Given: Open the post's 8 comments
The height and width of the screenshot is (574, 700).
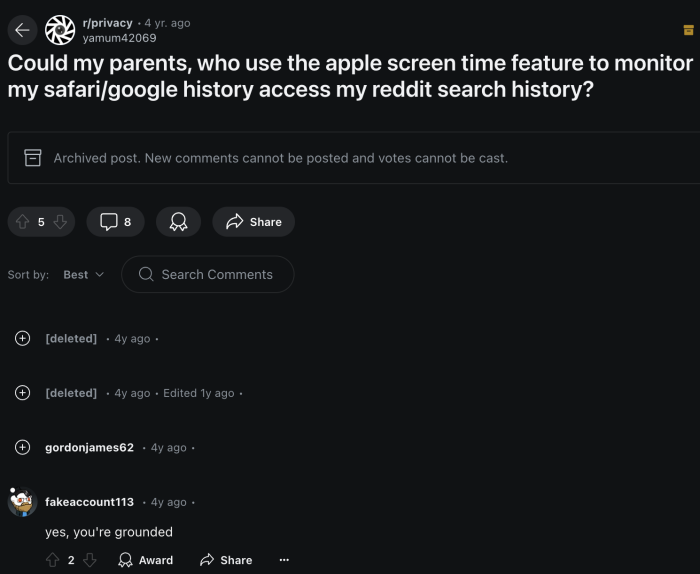Looking at the screenshot, I should tap(115, 222).
